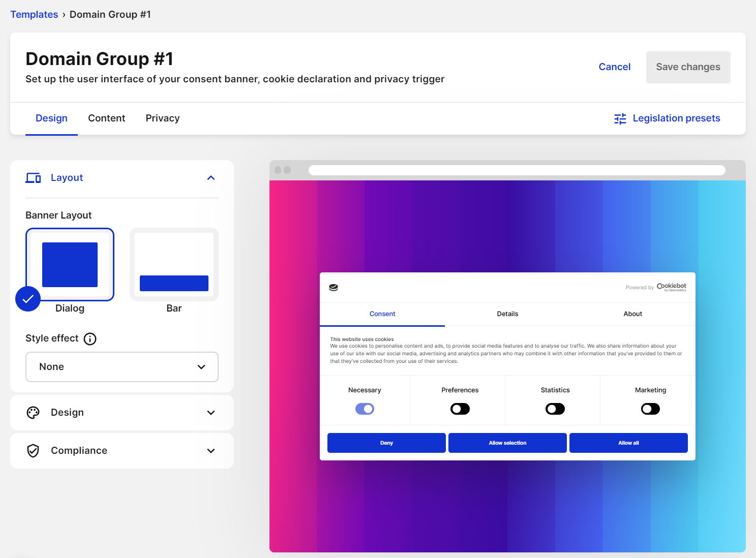Click the cookie logo in banner preview
The width and height of the screenshot is (756, 558).
[x=334, y=288]
